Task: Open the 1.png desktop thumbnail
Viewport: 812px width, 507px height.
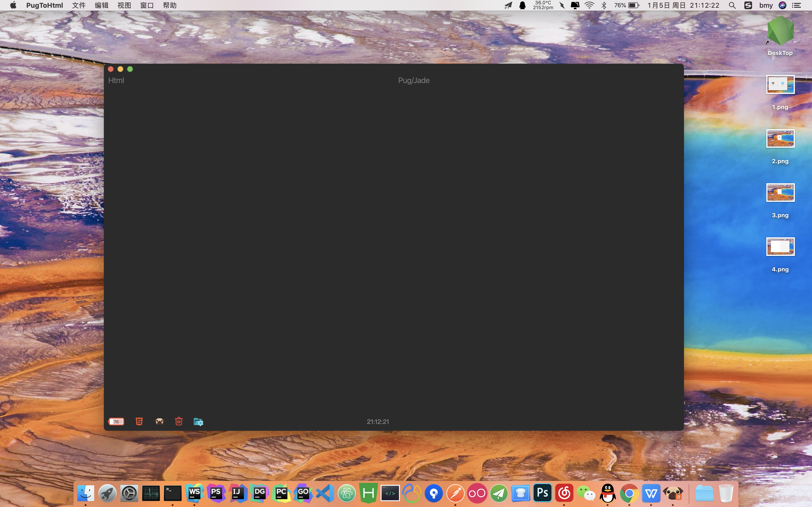Action: (x=780, y=84)
